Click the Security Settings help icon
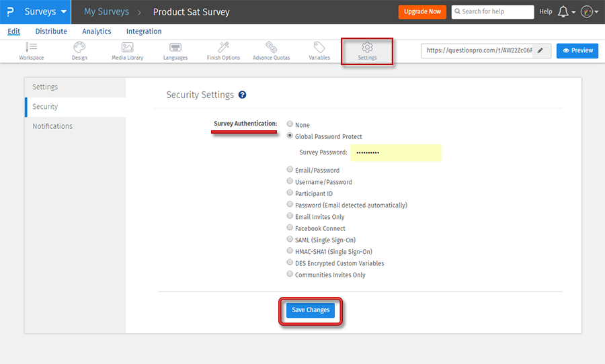Viewport: 605px width, 364px height. pyautogui.click(x=242, y=95)
